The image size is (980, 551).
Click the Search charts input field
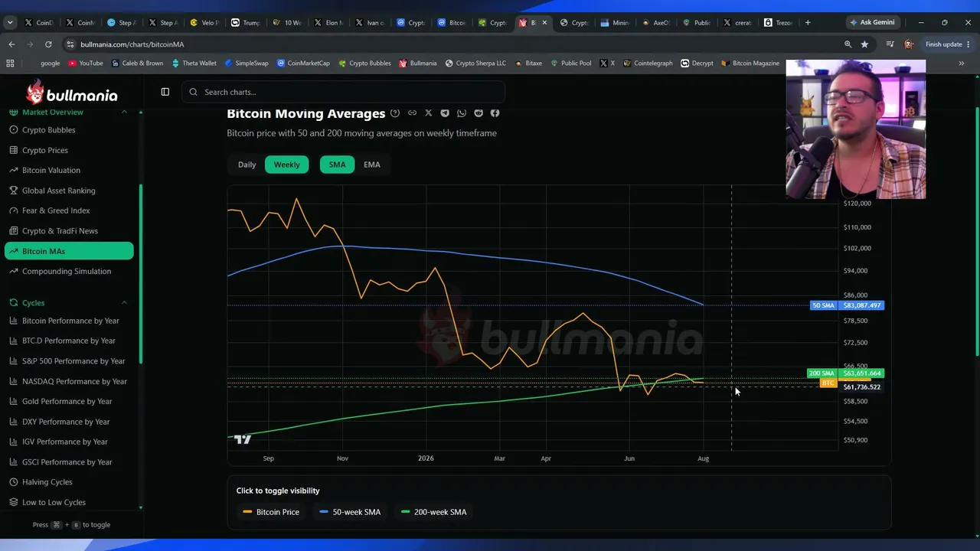point(343,92)
